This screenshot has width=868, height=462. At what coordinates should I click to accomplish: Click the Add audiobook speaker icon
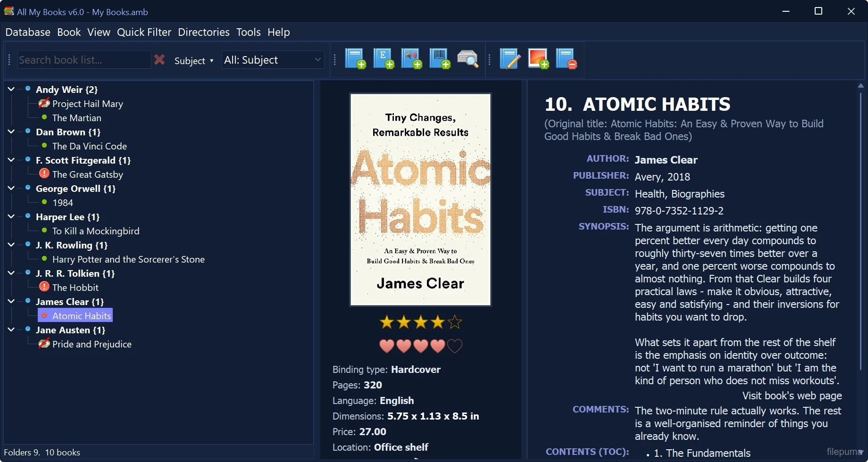coord(412,59)
